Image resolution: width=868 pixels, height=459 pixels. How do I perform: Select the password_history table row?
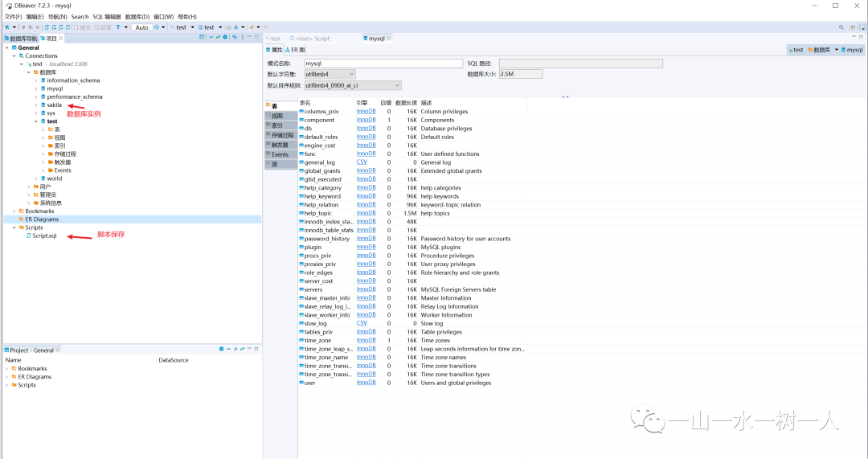click(x=411, y=239)
